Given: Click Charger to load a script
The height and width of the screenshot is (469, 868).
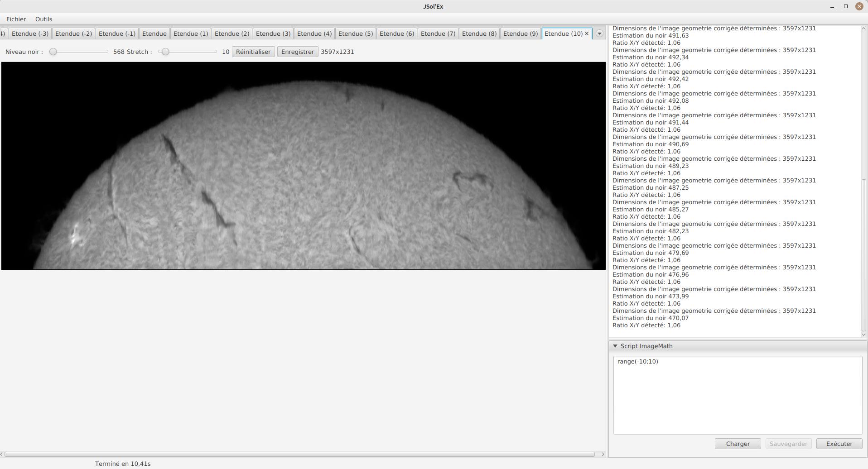Looking at the screenshot, I should tap(737, 444).
